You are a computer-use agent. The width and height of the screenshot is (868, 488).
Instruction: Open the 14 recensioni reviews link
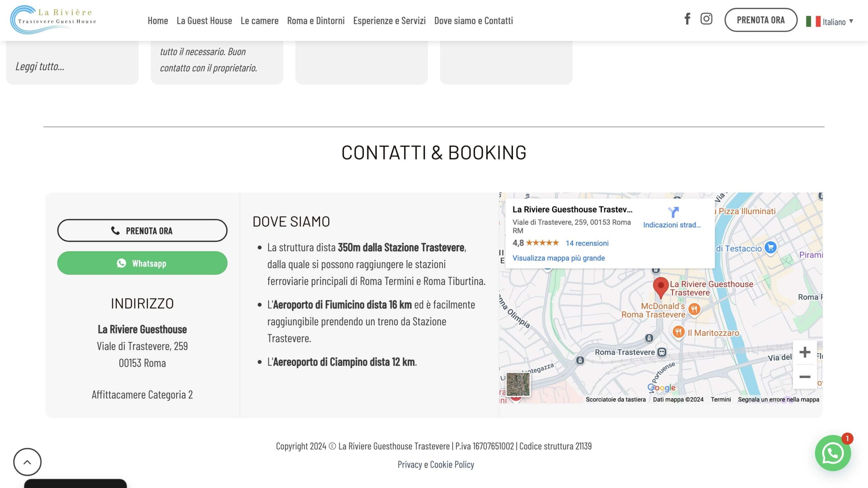tap(587, 243)
